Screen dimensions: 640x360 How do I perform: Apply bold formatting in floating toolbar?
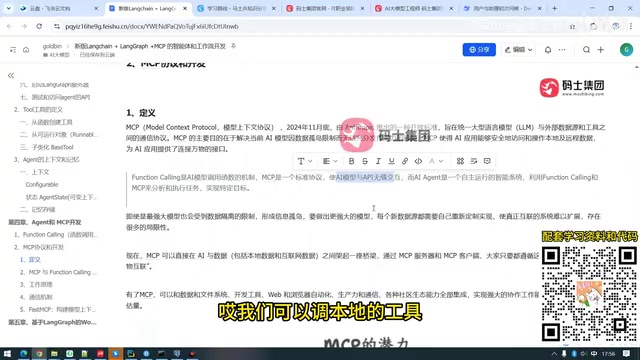(x=351, y=161)
